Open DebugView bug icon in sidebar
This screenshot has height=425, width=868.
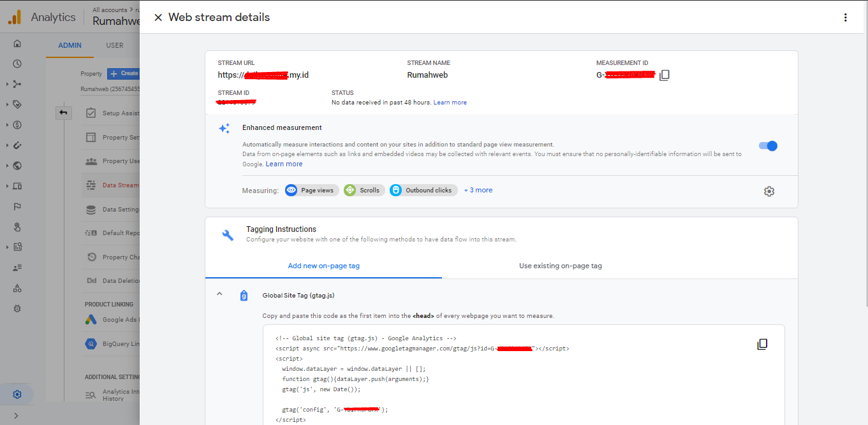pyautogui.click(x=17, y=308)
